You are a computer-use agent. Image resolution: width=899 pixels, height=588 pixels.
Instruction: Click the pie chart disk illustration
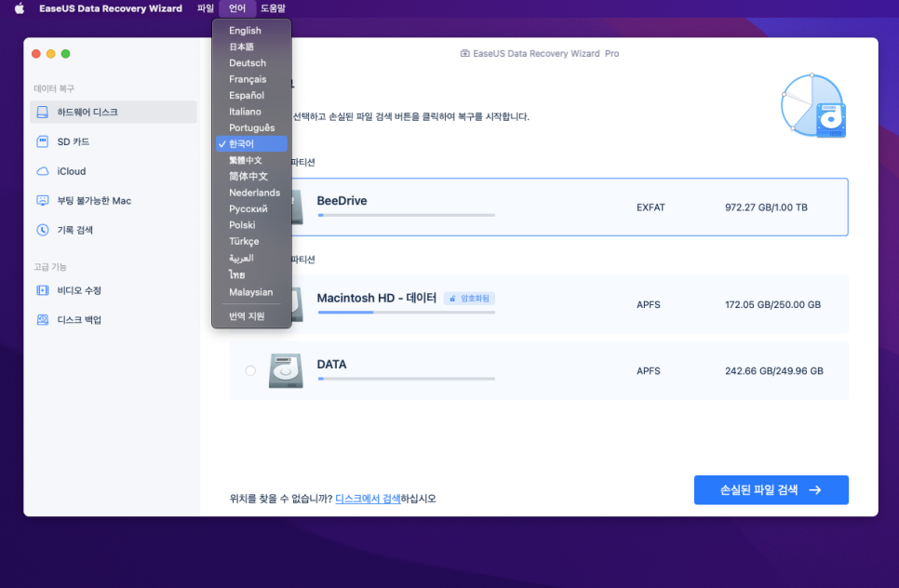click(x=813, y=106)
